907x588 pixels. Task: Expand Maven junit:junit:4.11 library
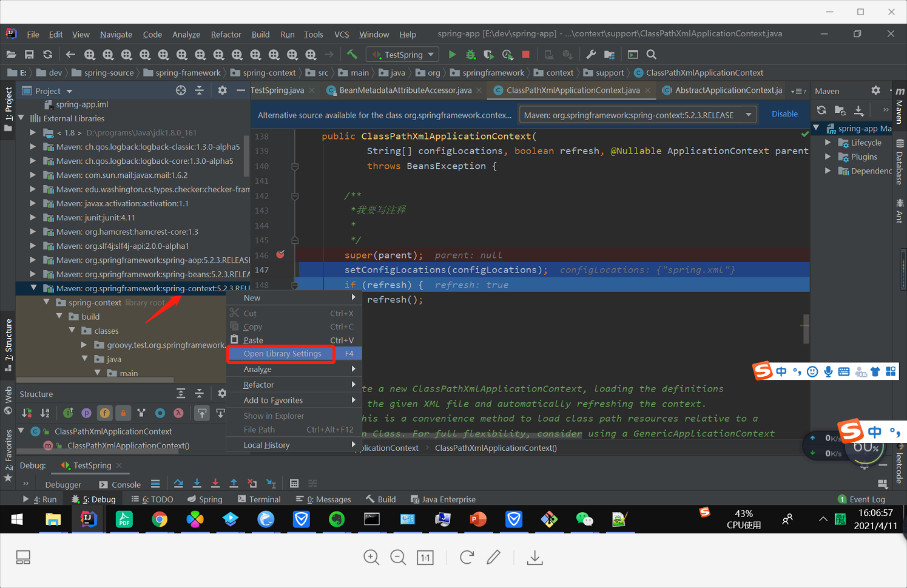33,217
